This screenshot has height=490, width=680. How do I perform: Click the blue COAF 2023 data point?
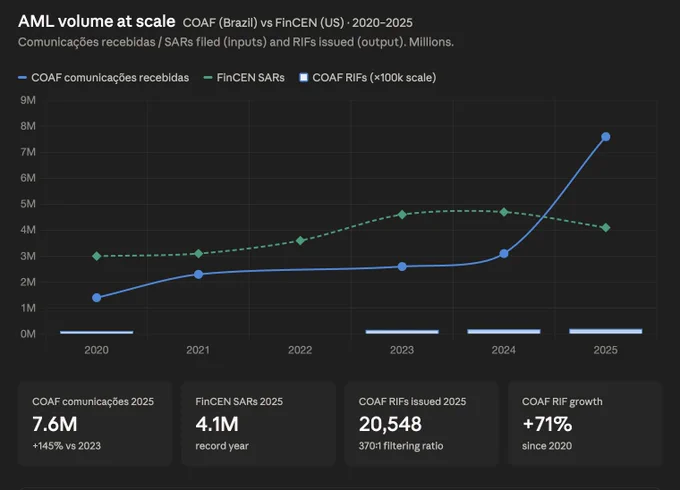(402, 266)
